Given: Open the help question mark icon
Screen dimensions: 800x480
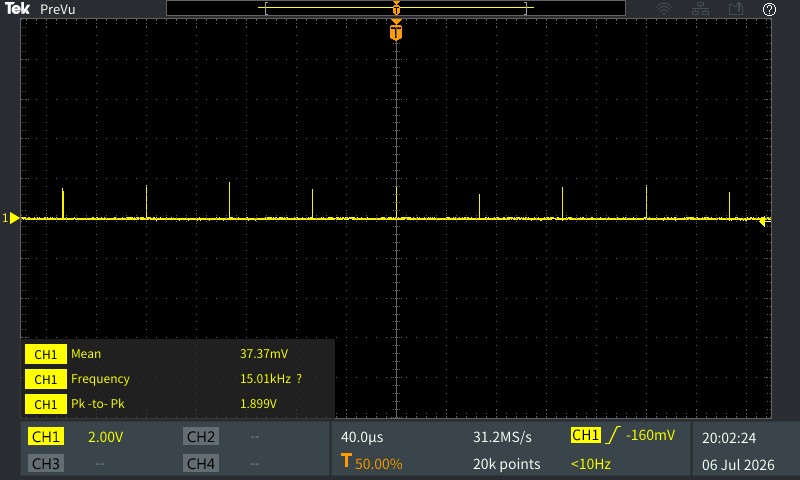Looking at the screenshot, I should pos(769,9).
